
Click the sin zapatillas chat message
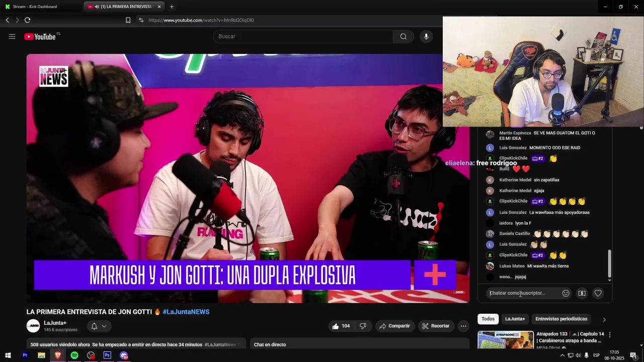coord(546,180)
